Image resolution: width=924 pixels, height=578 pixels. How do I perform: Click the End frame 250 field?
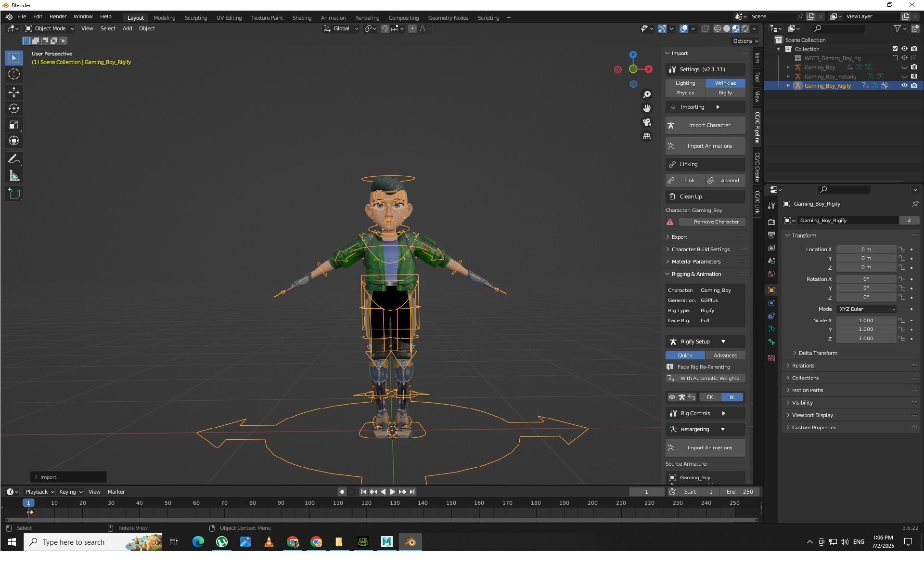740,492
